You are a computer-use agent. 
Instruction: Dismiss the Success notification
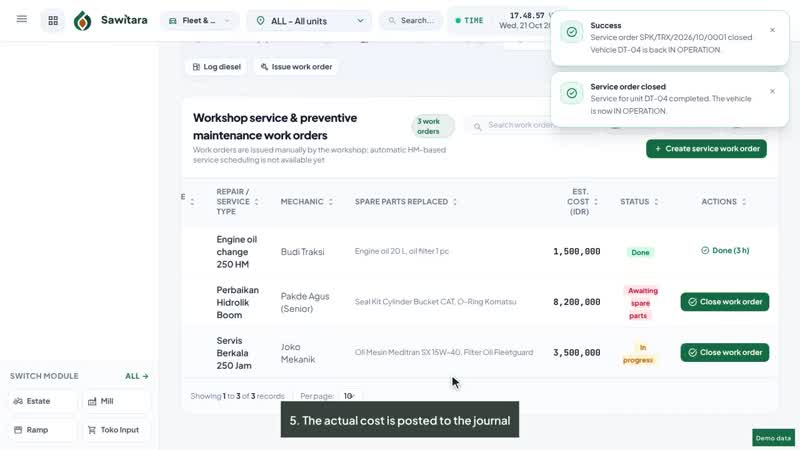pos(772,30)
